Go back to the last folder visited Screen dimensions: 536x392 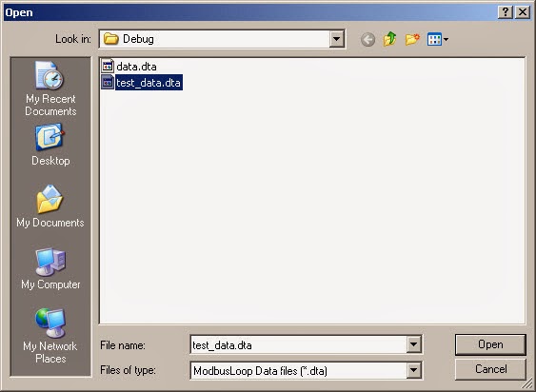(367, 40)
